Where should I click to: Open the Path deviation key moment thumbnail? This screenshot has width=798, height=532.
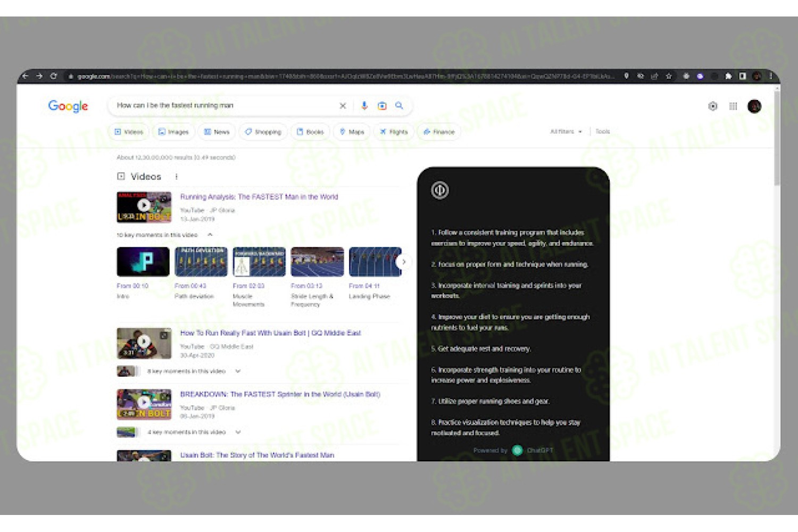coord(201,262)
